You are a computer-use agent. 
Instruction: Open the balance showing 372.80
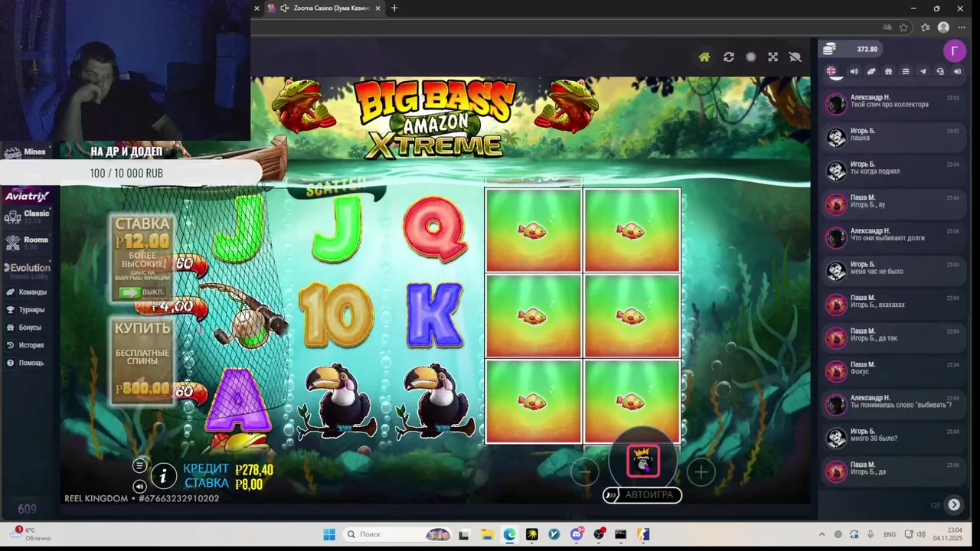click(x=851, y=49)
